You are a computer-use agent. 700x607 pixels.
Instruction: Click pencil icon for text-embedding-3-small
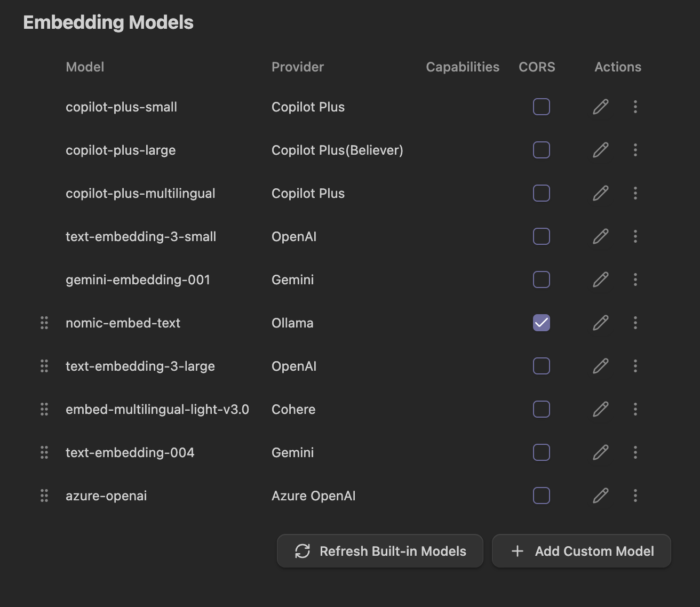tap(600, 236)
